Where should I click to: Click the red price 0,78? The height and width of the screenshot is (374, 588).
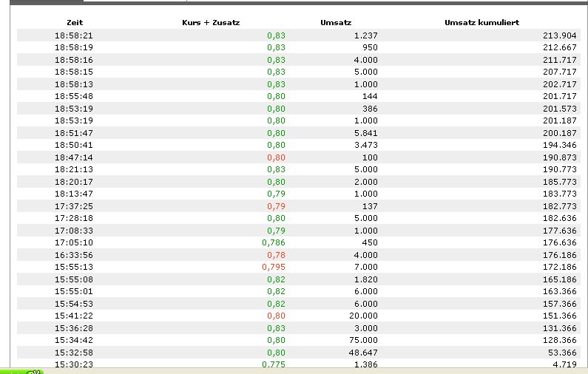(277, 254)
